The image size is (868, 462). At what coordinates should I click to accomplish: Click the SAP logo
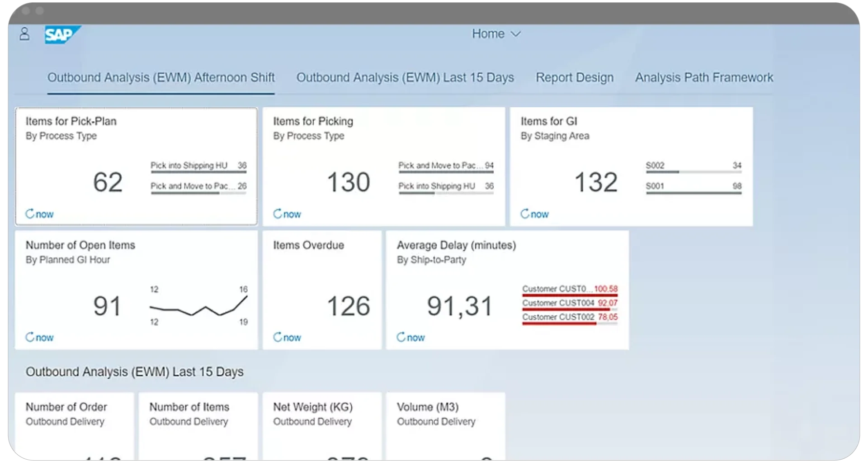click(62, 34)
